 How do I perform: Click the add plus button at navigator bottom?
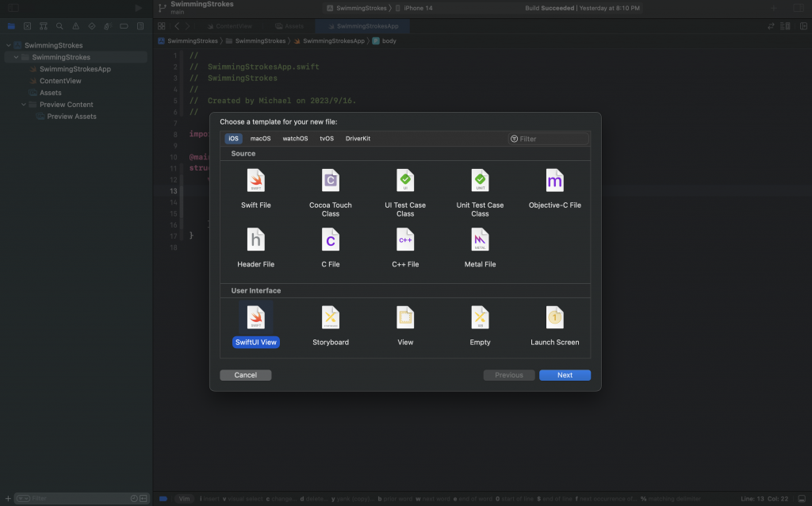coord(8,498)
